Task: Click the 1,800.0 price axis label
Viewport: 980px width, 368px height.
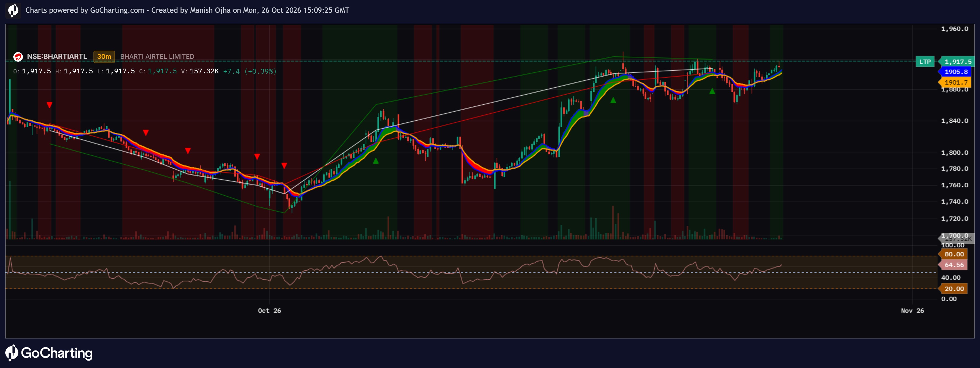Action: point(954,153)
